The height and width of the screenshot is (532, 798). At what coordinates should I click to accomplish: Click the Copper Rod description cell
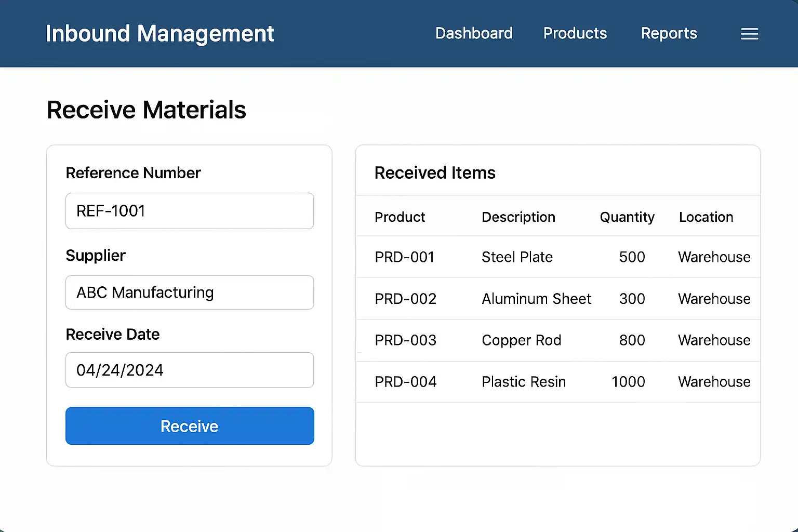pyautogui.click(x=521, y=340)
